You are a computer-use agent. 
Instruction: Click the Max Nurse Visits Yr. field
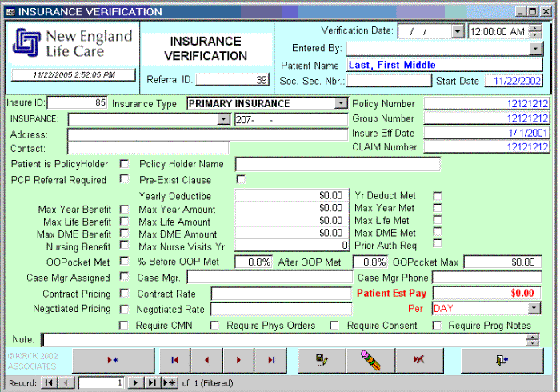(292, 245)
